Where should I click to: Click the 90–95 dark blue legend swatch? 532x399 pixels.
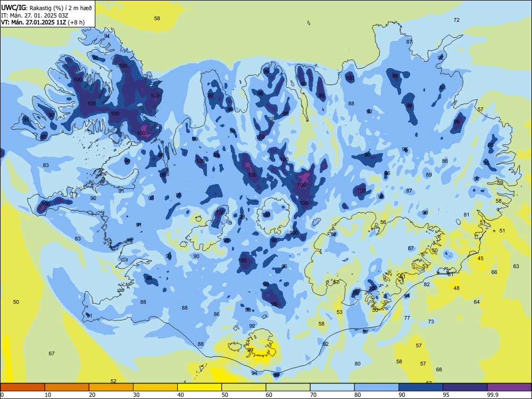click(x=421, y=387)
